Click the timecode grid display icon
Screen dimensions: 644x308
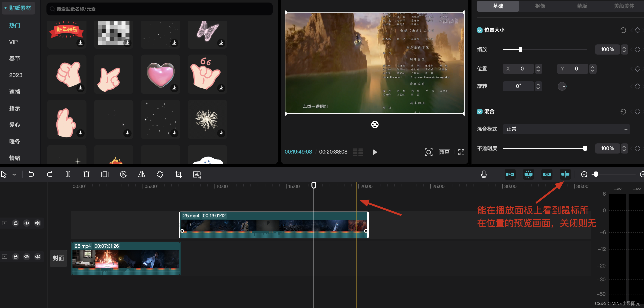click(358, 152)
